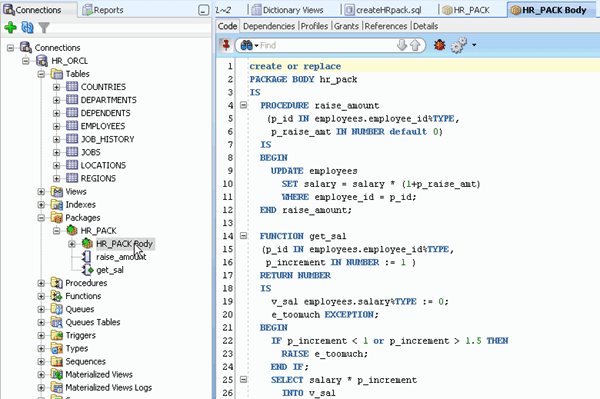Collapse the HR_PACK package node
This screenshot has width=600, height=399.
[57, 231]
